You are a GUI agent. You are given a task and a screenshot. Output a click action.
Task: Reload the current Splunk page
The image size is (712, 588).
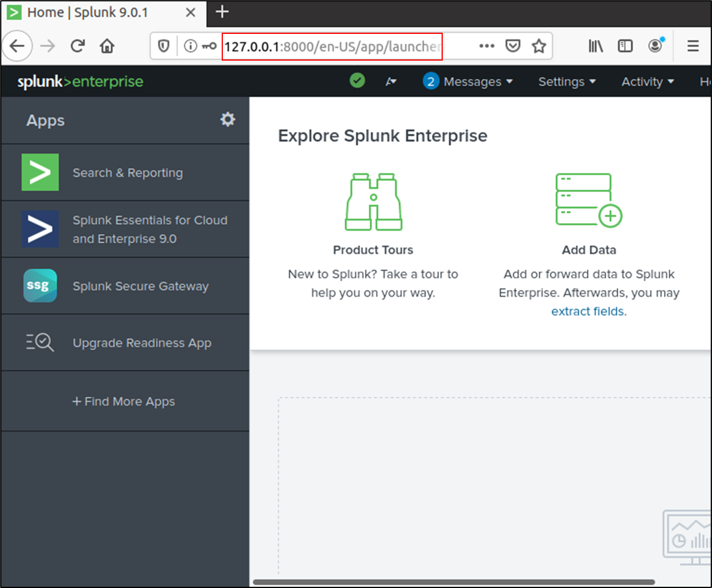pyautogui.click(x=78, y=46)
